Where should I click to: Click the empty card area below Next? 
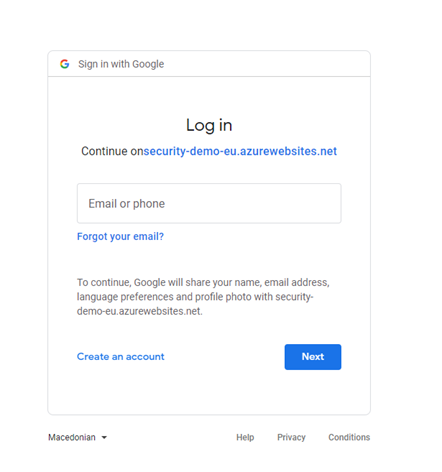tap(209, 393)
